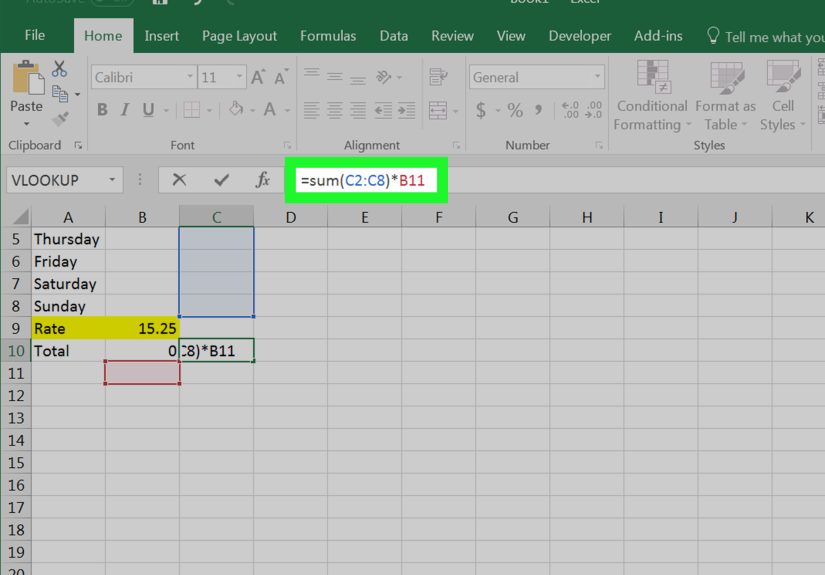
Task: Switch to the Review tab
Action: coord(452,36)
